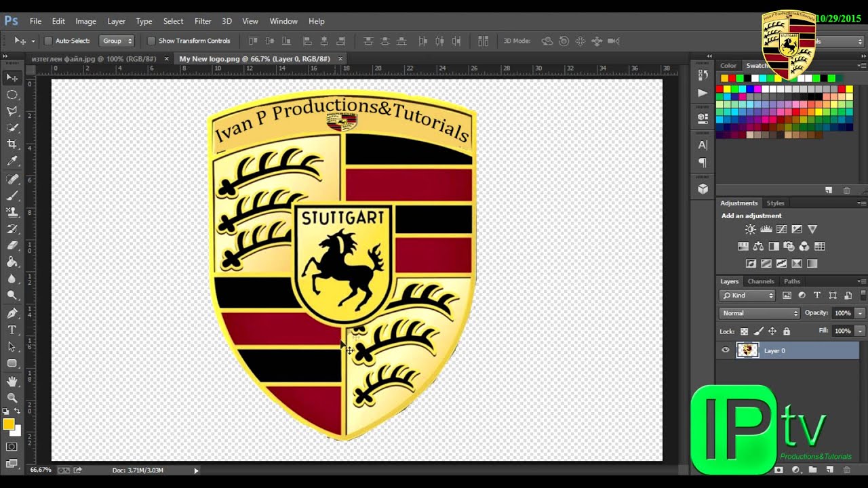Switch to the Paths tab
The width and height of the screenshot is (868, 488).
pyautogui.click(x=792, y=281)
